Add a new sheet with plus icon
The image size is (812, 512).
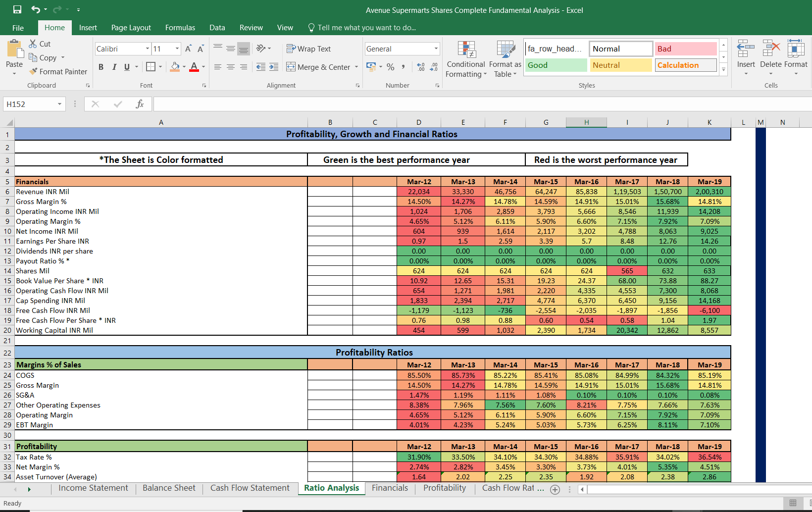pyautogui.click(x=555, y=489)
